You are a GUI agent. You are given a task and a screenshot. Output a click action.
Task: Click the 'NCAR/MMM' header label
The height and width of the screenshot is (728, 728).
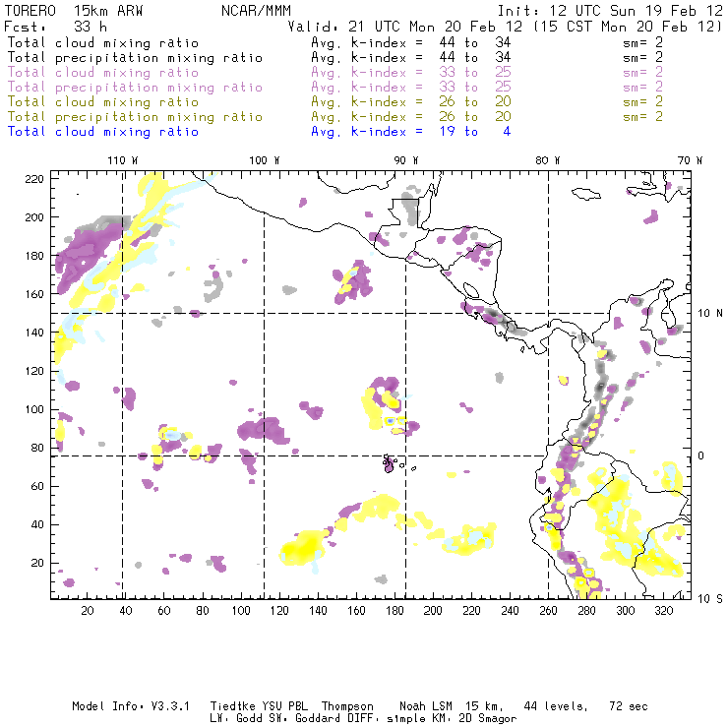[x=257, y=11]
